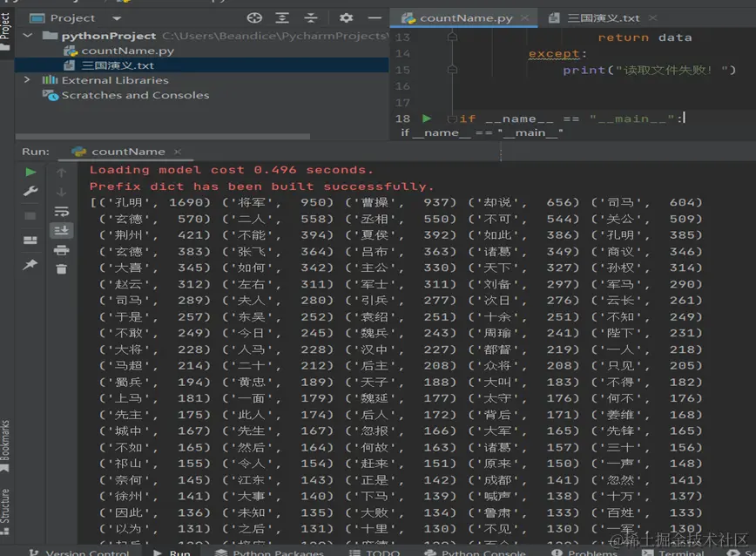The width and height of the screenshot is (756, 556).
Task: Switch to the 三国演义.txt editor tab
Action: click(604, 18)
